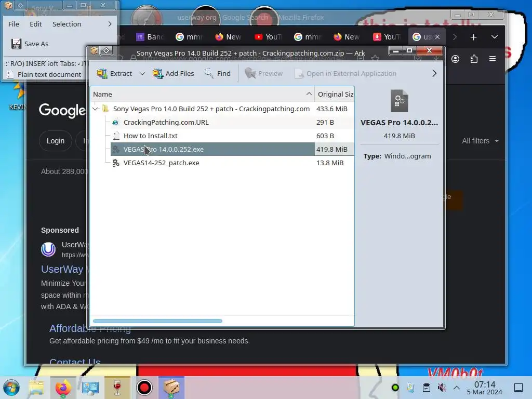The height and width of the screenshot is (399, 532).
Task: Sort by the Name column header
Action: click(x=202, y=95)
